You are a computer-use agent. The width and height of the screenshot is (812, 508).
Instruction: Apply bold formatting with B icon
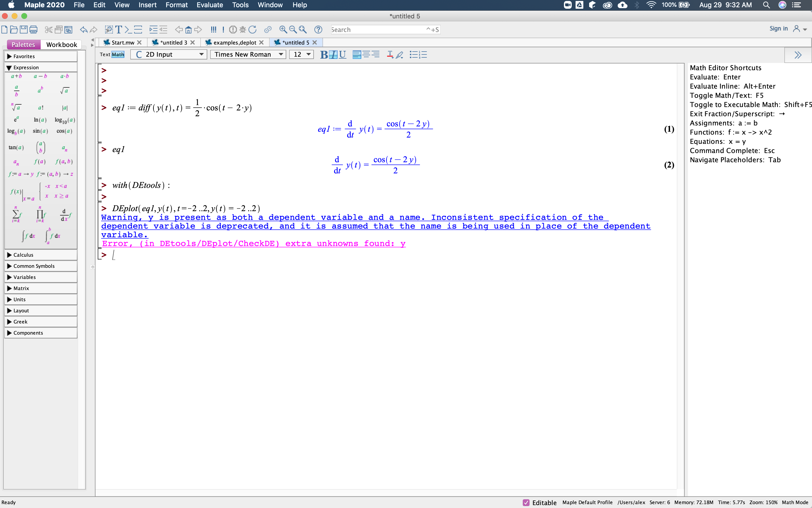tap(324, 54)
